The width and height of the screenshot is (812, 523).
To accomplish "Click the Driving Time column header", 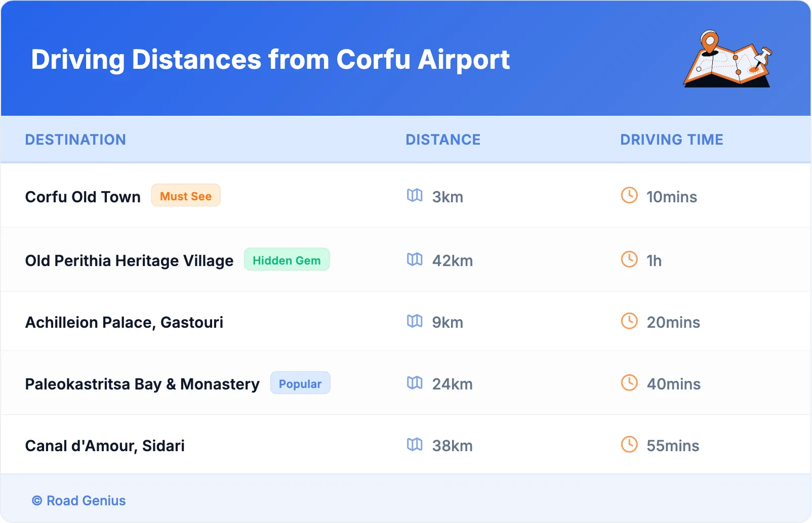I will click(x=672, y=140).
